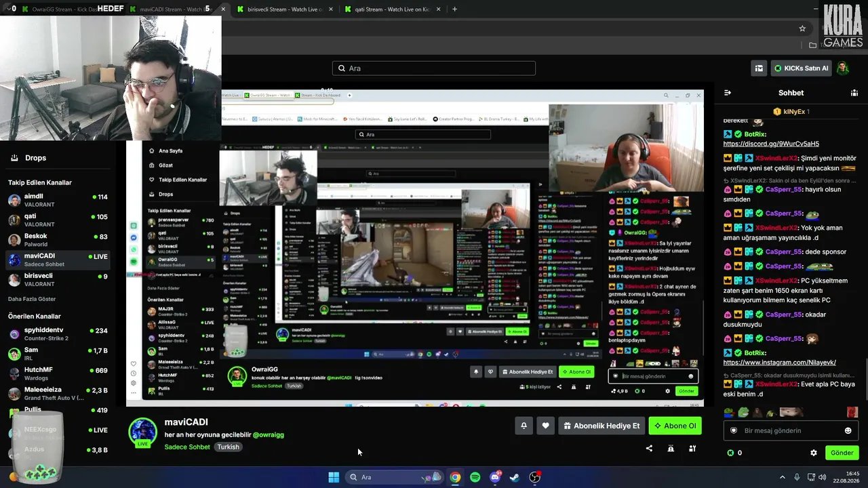Open Spotify from the taskbar
The width and height of the screenshot is (868, 488).
(475, 477)
